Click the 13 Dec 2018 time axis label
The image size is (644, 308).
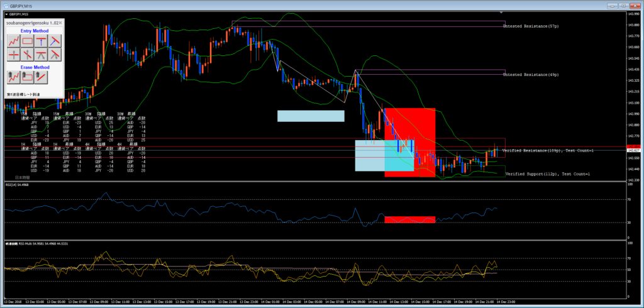tap(13, 301)
